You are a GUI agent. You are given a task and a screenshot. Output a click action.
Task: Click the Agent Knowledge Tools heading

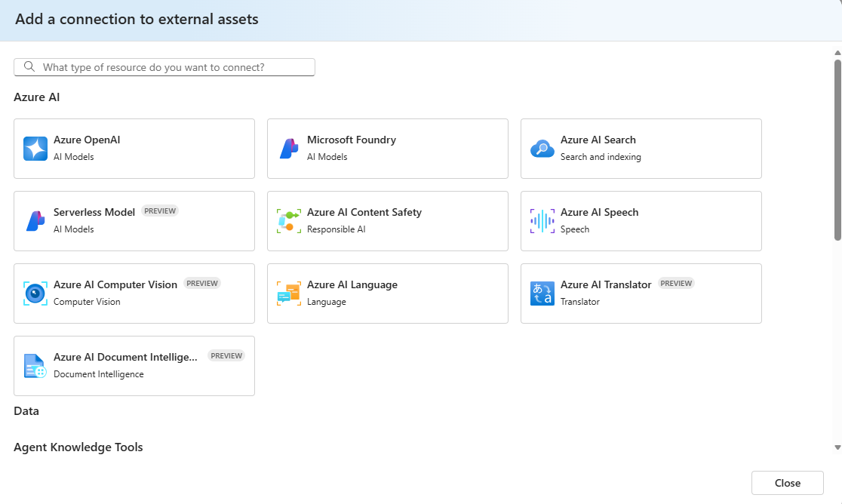pos(78,447)
